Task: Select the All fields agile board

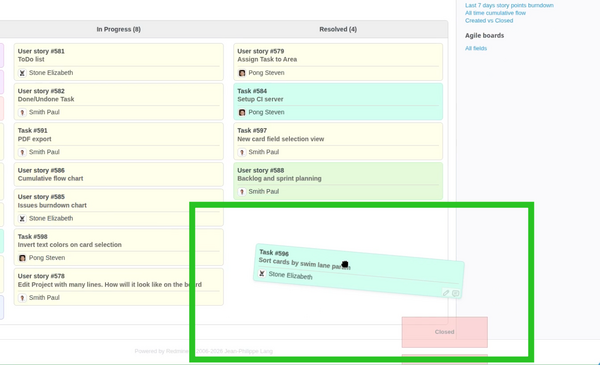Action: (x=476, y=48)
